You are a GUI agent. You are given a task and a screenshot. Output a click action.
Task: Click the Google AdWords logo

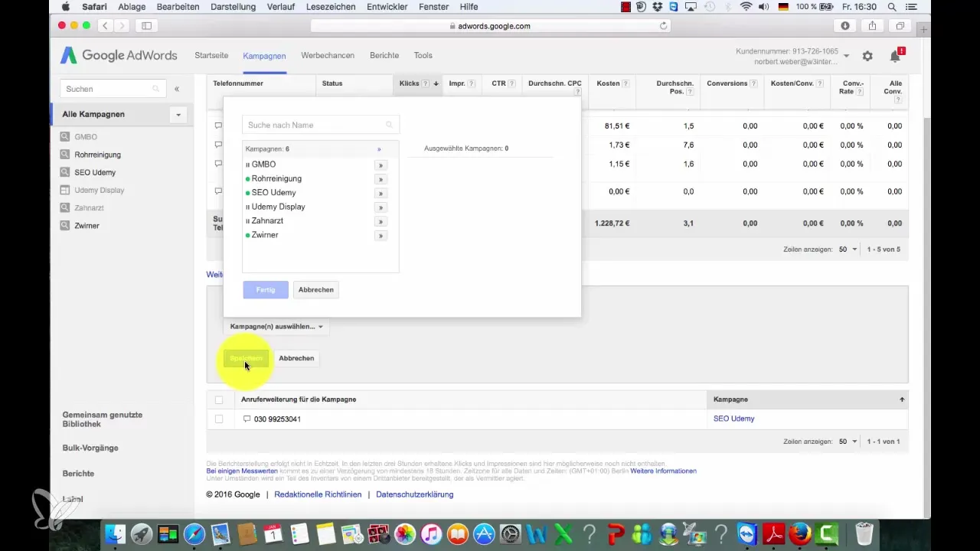pyautogui.click(x=119, y=56)
